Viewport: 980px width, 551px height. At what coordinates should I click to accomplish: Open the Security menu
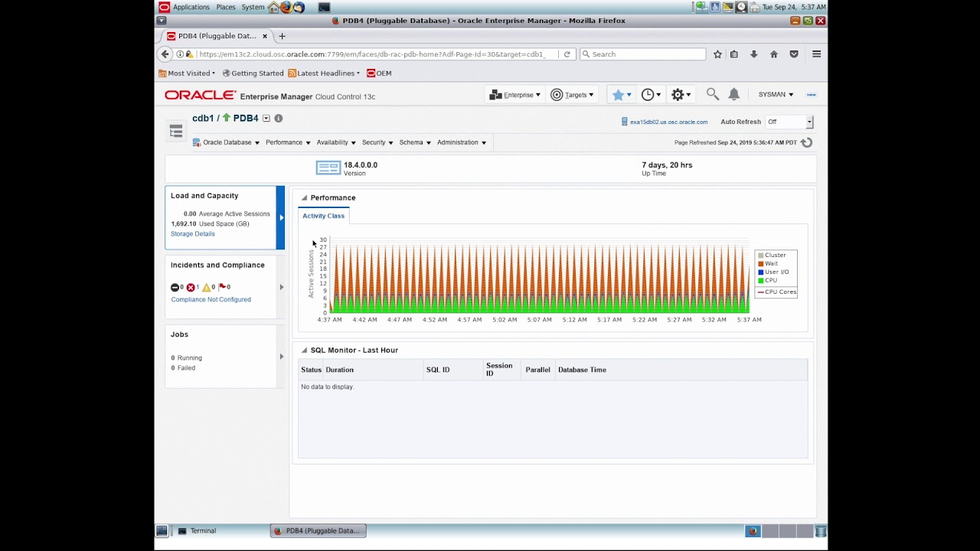tap(377, 142)
